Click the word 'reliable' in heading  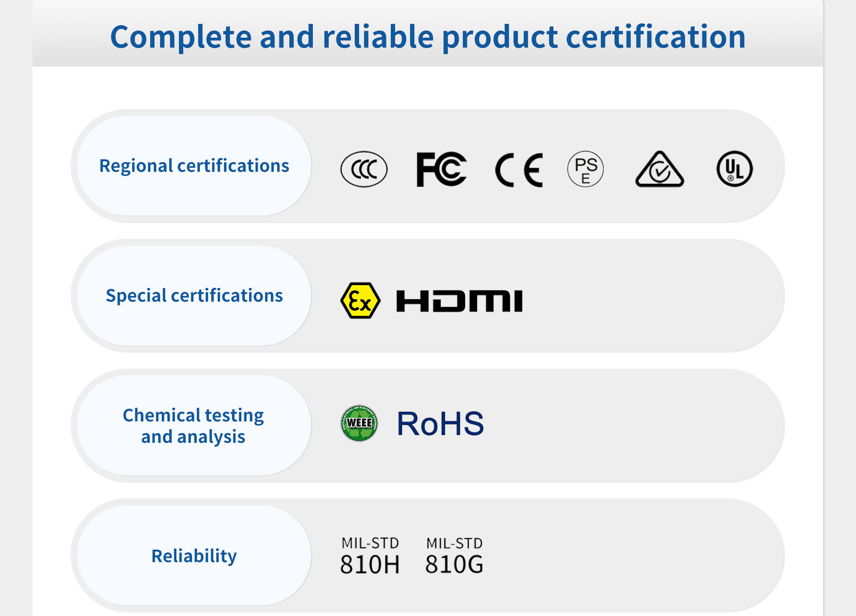point(378,37)
